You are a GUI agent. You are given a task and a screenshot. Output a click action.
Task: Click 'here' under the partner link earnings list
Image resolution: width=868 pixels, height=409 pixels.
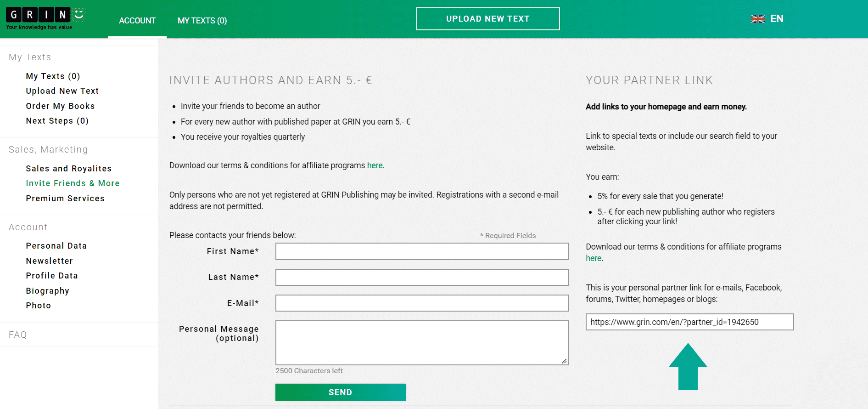pyautogui.click(x=593, y=258)
